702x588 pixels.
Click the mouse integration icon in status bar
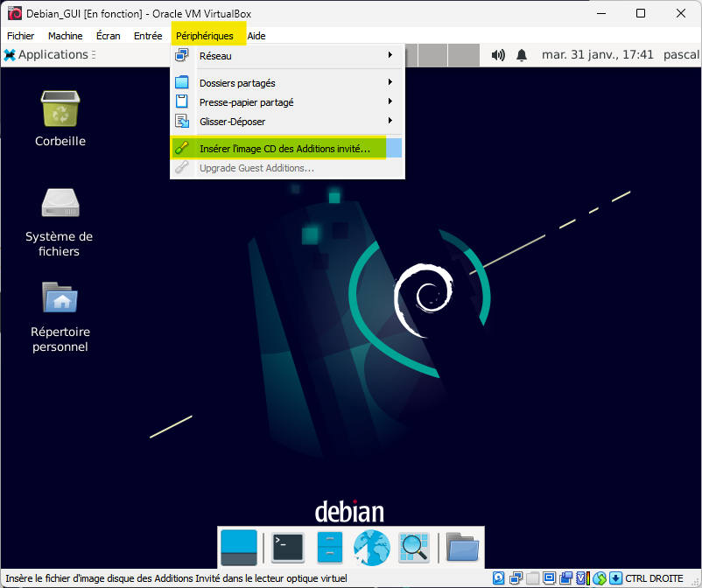coord(599,578)
